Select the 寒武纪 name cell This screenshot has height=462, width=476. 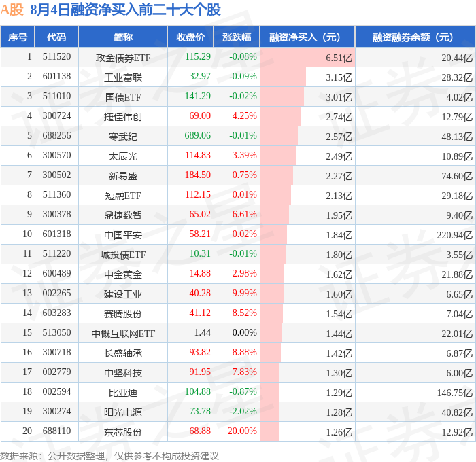[123, 136]
